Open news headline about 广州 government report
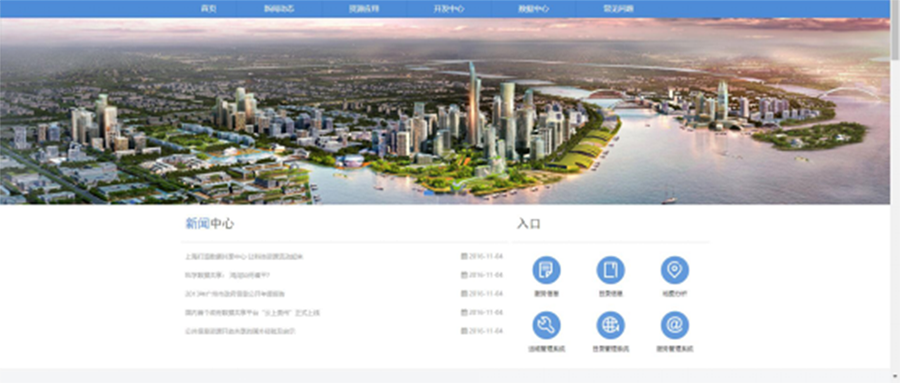This screenshot has height=383, width=900. click(235, 294)
